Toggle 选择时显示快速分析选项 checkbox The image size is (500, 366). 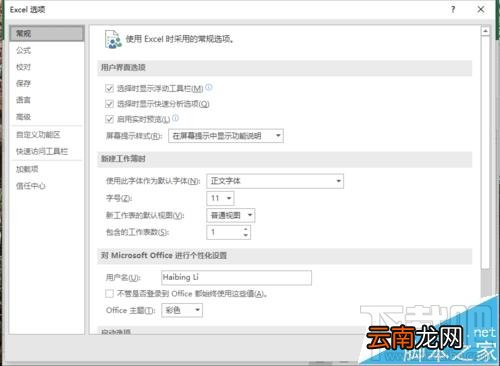[109, 104]
